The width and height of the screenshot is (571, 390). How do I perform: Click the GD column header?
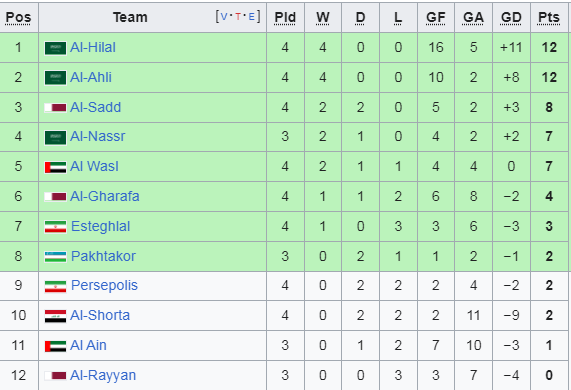(511, 17)
